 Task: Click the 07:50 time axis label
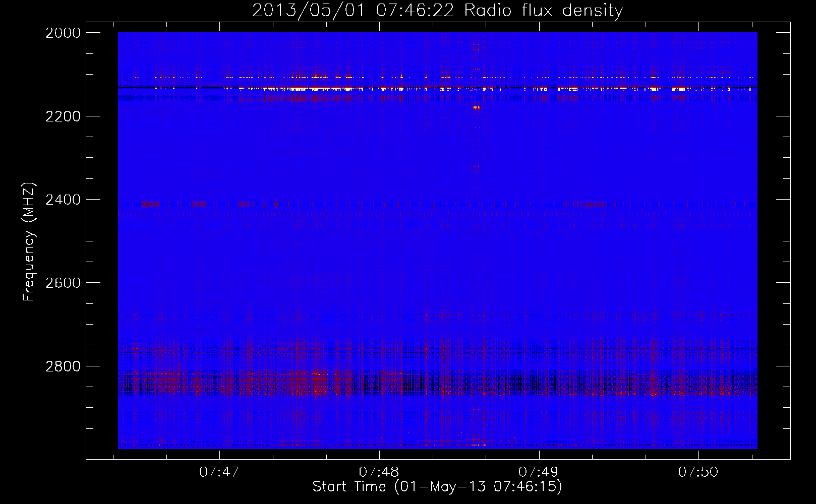click(698, 472)
